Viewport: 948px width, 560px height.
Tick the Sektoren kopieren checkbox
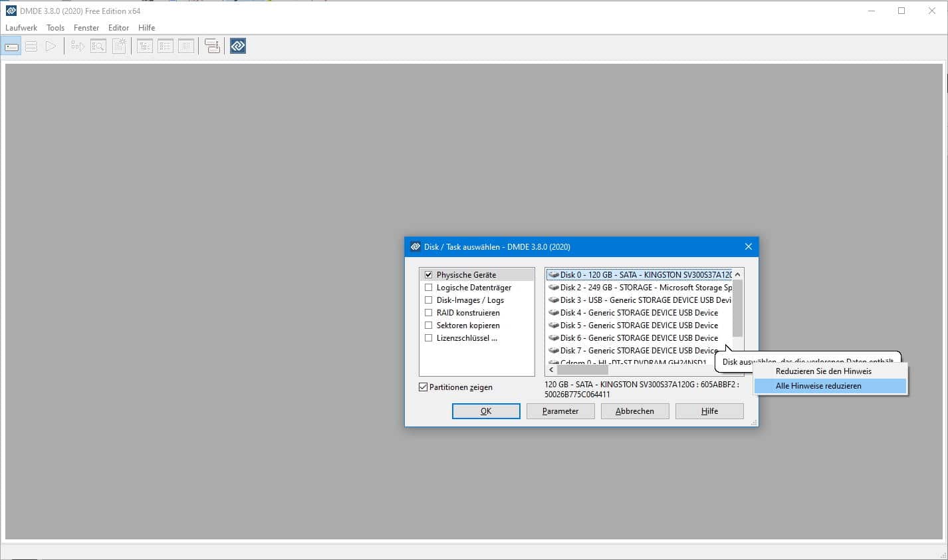click(429, 326)
